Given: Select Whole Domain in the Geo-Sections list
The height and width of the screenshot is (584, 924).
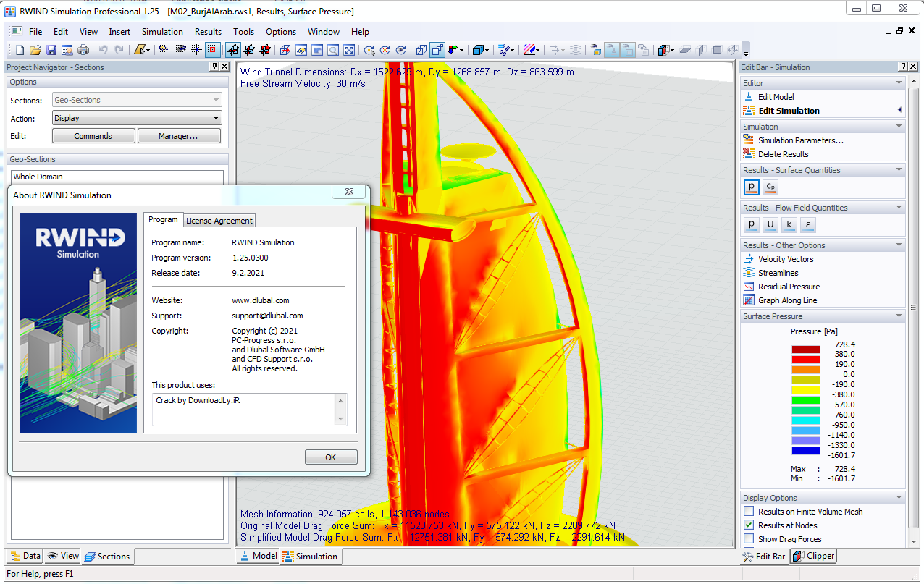Looking at the screenshot, I should point(117,177).
